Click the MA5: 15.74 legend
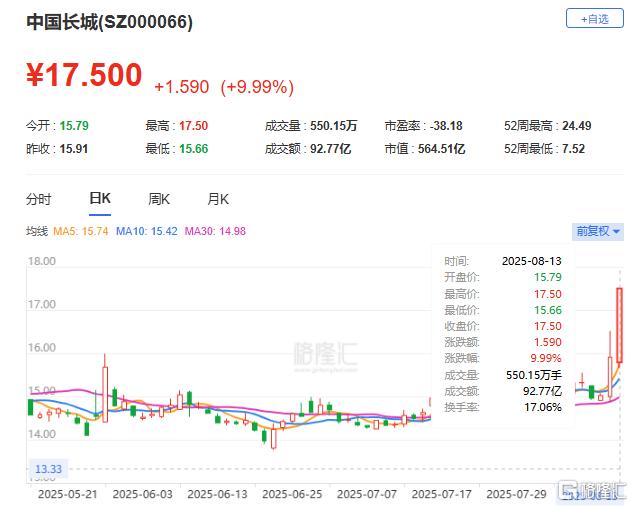This screenshot has height=507, width=633. tap(81, 231)
